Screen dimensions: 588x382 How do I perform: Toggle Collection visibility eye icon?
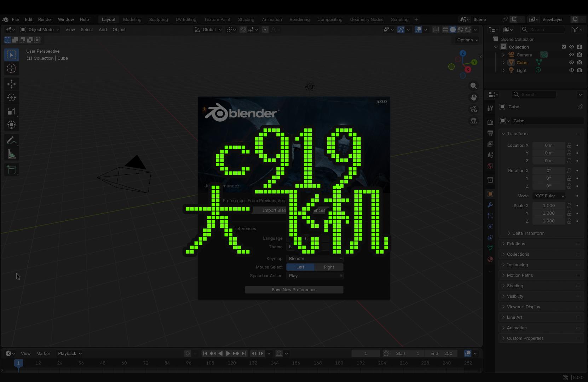tap(571, 47)
